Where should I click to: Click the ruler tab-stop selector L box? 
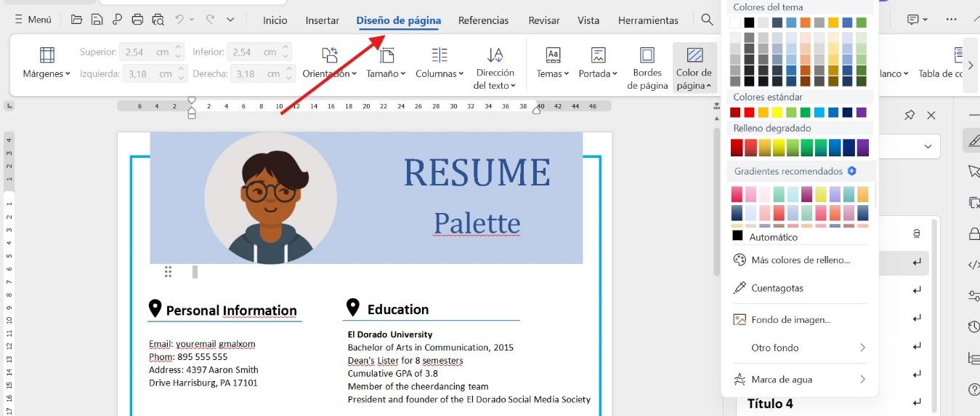tap(9, 106)
